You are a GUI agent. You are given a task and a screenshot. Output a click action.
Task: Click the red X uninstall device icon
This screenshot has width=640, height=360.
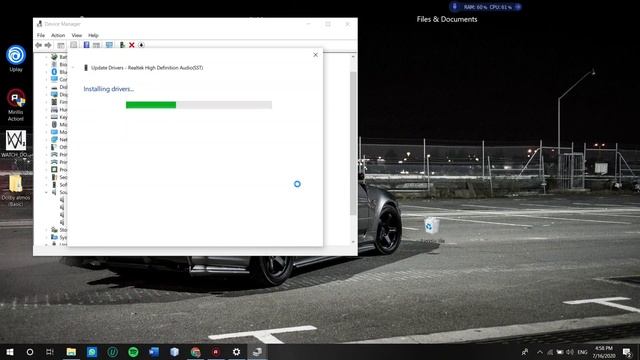click(132, 45)
